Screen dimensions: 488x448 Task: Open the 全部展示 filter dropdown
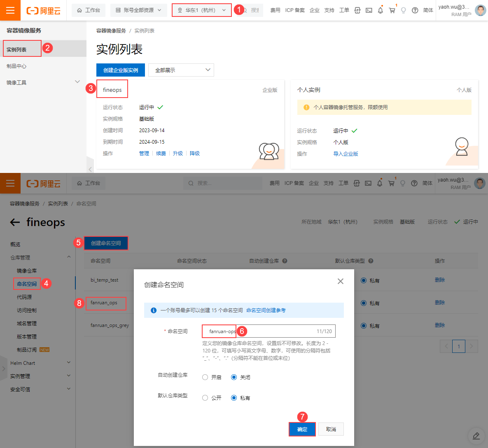click(x=181, y=70)
